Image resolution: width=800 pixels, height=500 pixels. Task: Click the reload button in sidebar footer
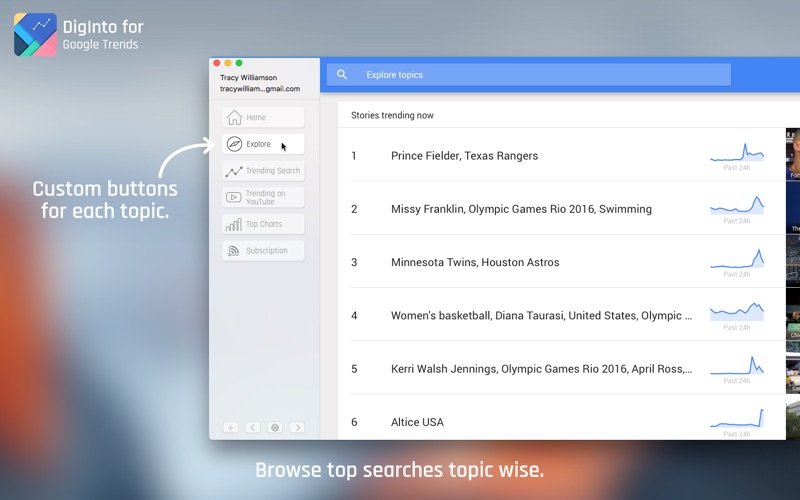coord(275,428)
